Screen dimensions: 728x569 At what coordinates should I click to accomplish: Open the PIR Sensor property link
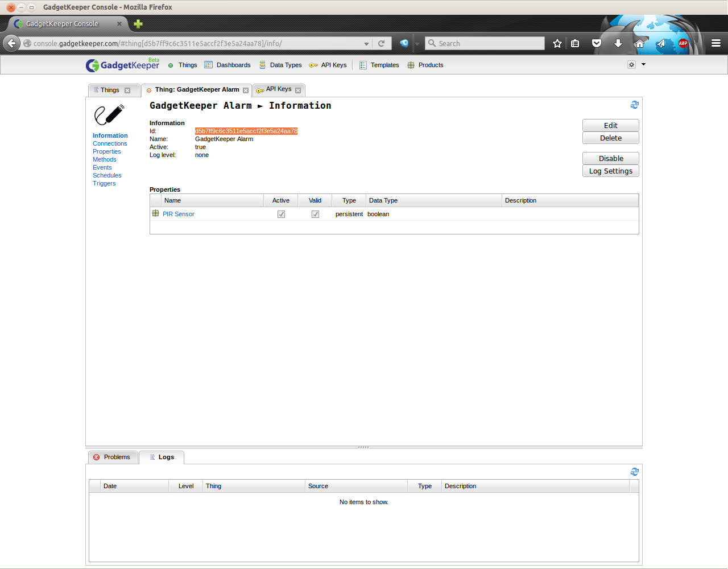[179, 214]
